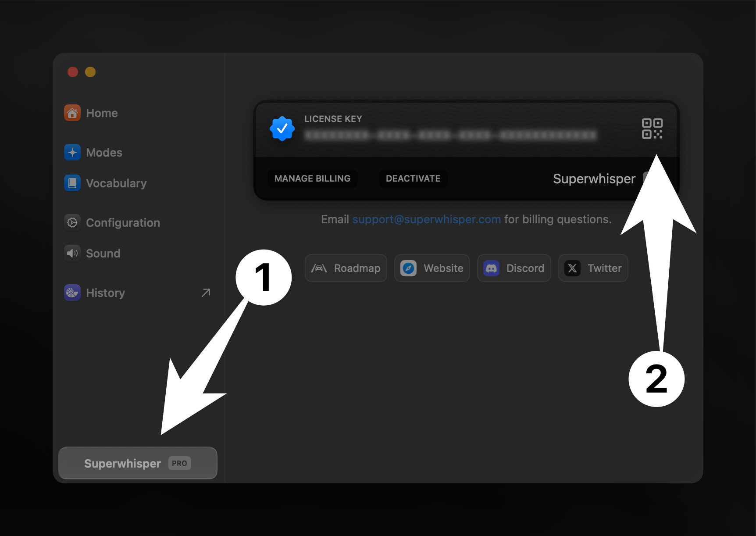Image resolution: width=756 pixels, height=536 pixels.
Task: Click the QR code icon on license card
Action: (x=652, y=129)
